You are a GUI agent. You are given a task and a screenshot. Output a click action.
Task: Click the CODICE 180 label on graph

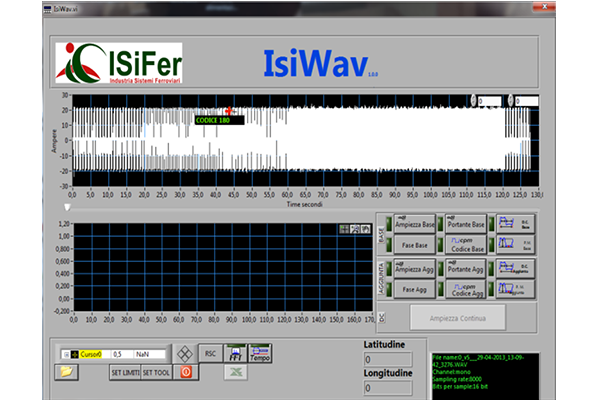[219, 120]
